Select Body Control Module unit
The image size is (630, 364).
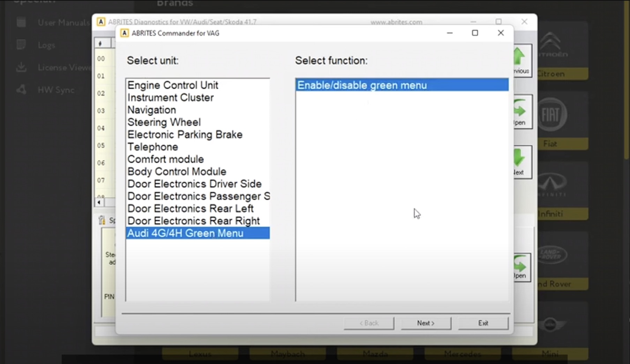pos(197,172)
